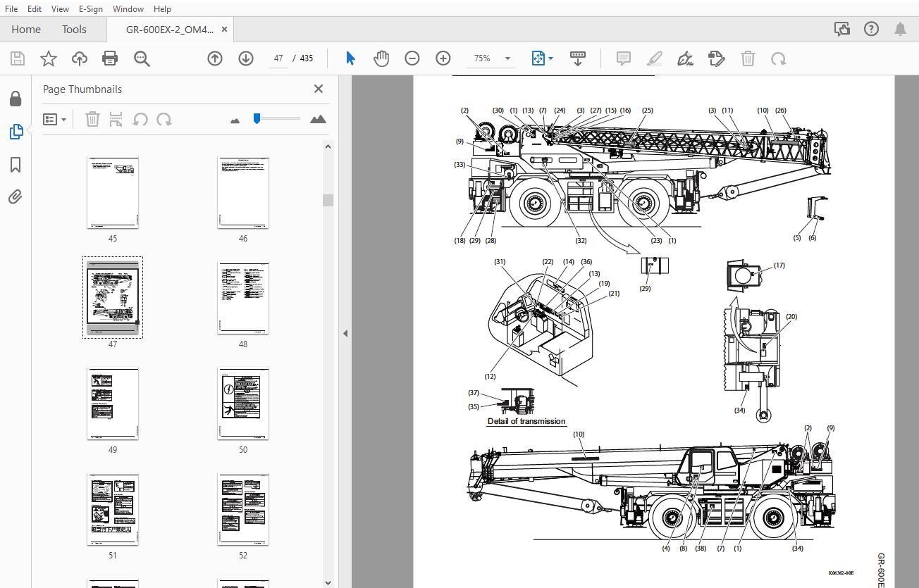Activate the Hand pan tool
The image size is (919, 588).
381,58
